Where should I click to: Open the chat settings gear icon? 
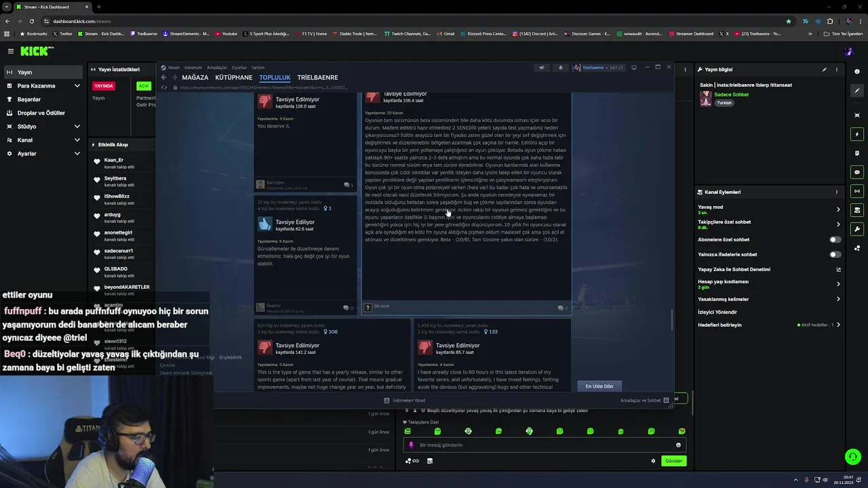click(x=653, y=461)
